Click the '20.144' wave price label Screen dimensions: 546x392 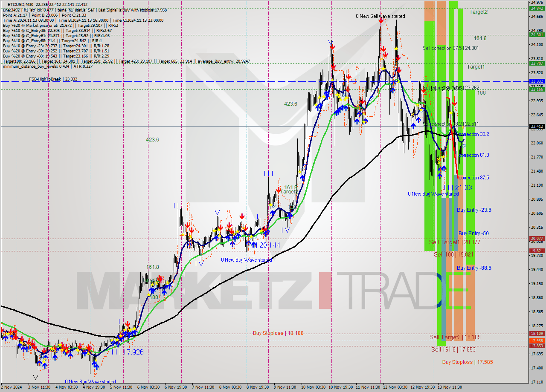pos(270,245)
